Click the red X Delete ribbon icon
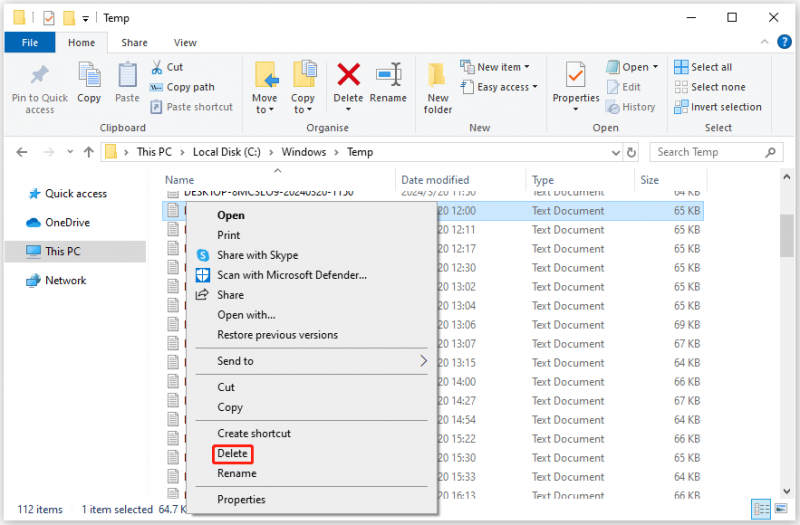Screen dimensions: 800x525 (x=348, y=75)
